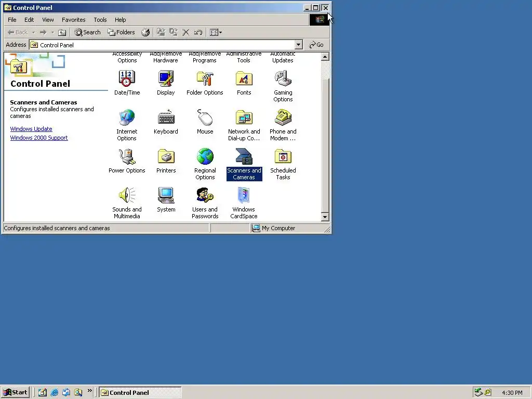Expand the Forward history dropdown arrow
This screenshot has height=399, width=532.
tap(52, 32)
